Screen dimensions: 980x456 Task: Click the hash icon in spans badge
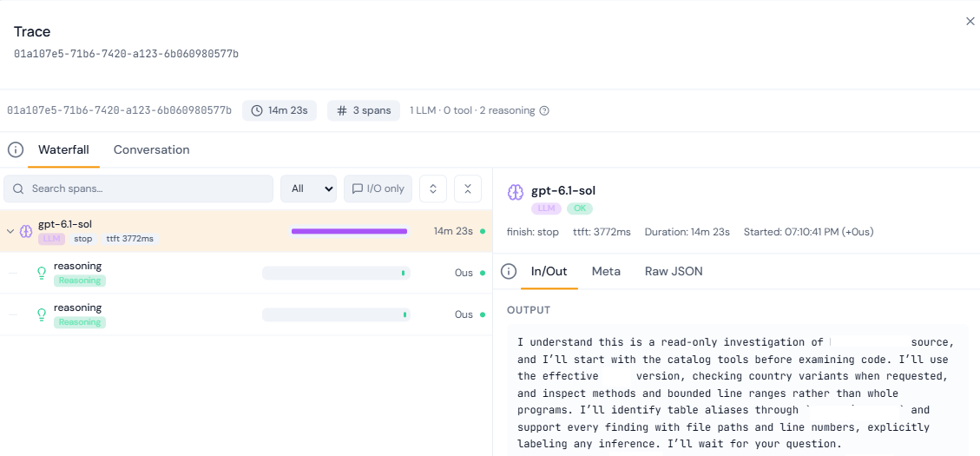341,110
